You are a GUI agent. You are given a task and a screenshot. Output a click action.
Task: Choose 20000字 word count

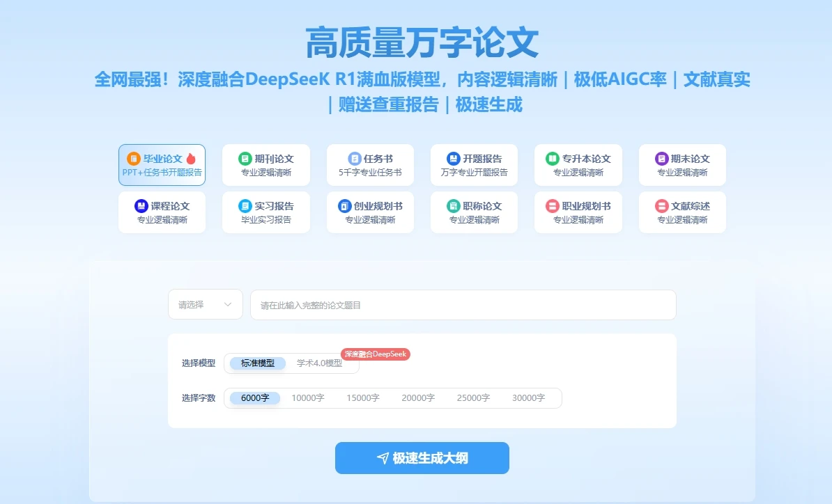(418, 398)
